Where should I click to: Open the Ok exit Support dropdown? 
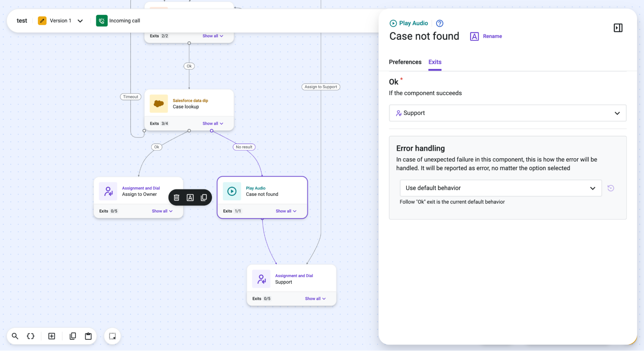coord(508,113)
